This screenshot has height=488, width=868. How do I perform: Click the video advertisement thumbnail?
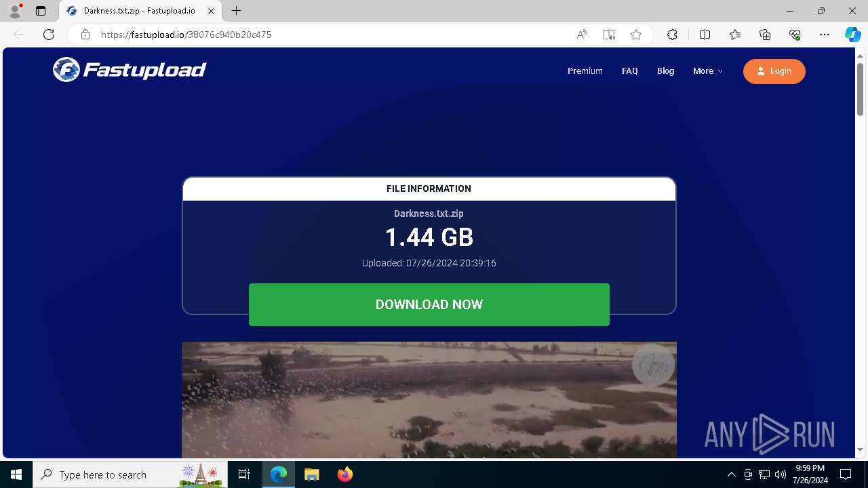point(429,400)
